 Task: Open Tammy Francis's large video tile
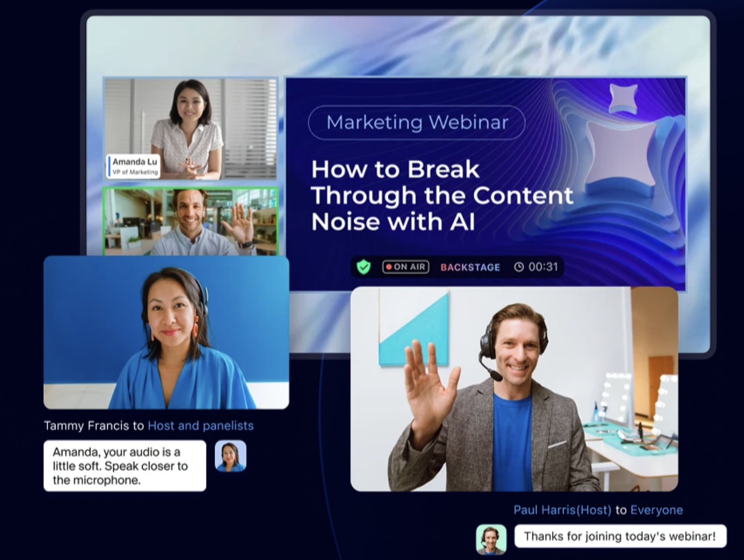pos(167,332)
